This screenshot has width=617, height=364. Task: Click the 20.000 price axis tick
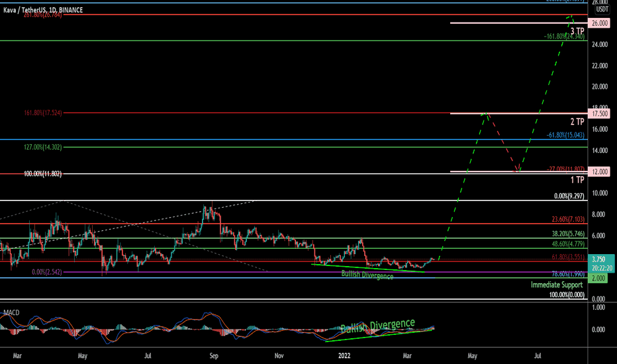click(x=599, y=87)
